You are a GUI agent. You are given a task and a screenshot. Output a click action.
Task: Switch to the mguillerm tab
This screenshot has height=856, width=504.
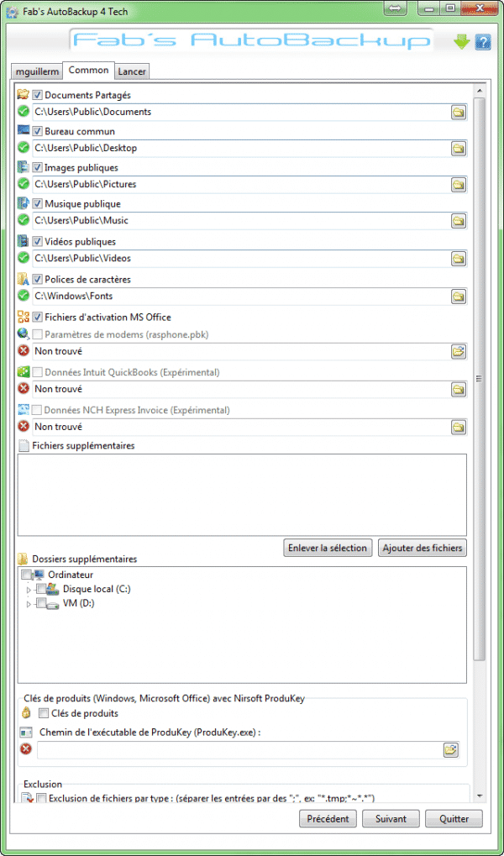coord(37,71)
